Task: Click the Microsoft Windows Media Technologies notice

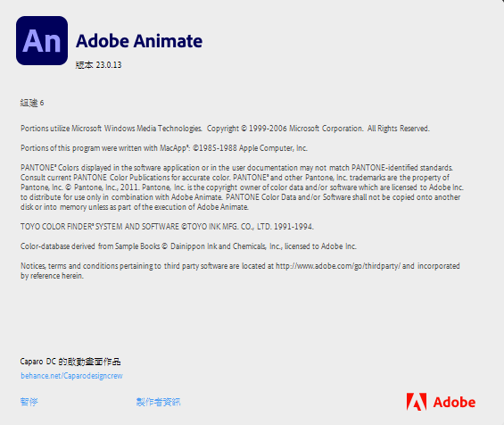Action: tap(112, 129)
